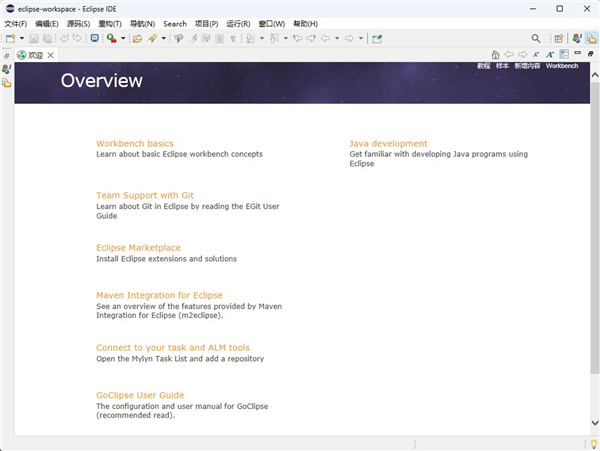This screenshot has height=451, width=600.
Task: Click the open console monitor icon
Action: [x=94, y=38]
